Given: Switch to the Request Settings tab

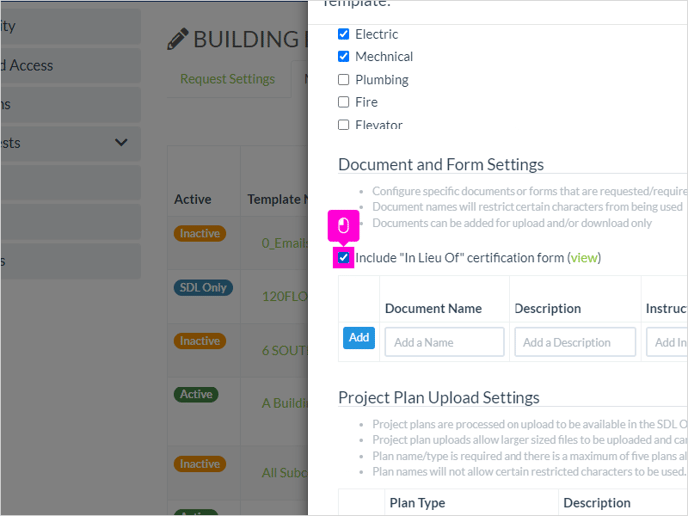Looking at the screenshot, I should click(227, 79).
